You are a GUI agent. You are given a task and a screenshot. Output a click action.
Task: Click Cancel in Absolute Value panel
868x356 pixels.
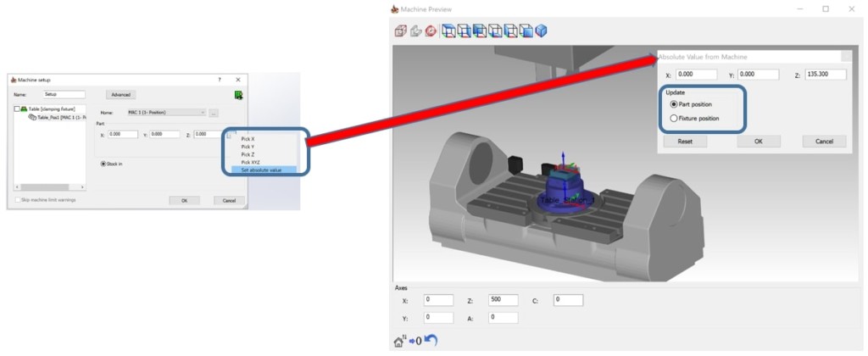pos(824,142)
